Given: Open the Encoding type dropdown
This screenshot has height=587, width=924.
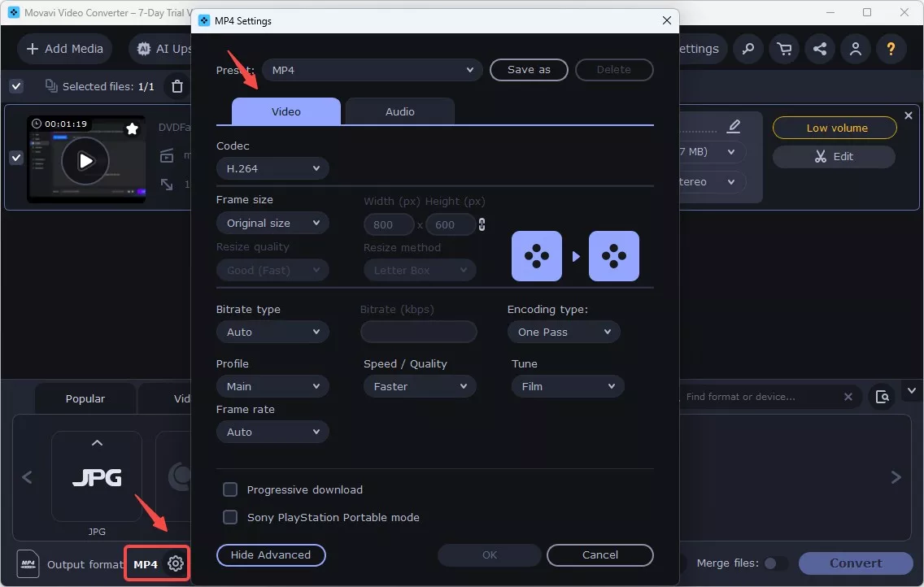Looking at the screenshot, I should (564, 332).
